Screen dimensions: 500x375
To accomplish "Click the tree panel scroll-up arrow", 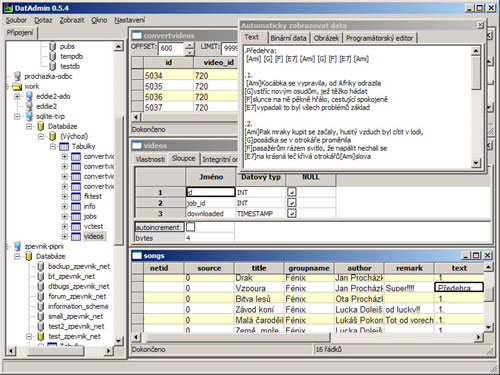I will coord(118,46).
